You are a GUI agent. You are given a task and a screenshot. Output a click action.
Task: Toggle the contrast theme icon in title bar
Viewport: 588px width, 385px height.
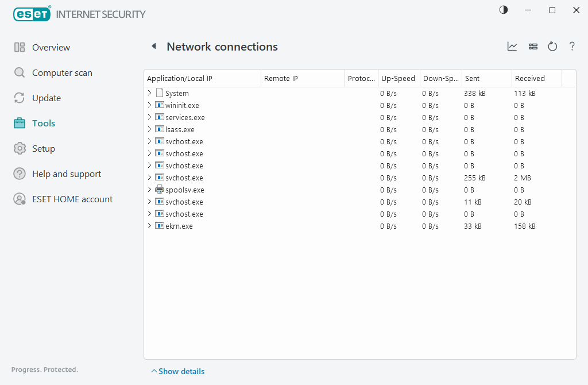(x=504, y=10)
